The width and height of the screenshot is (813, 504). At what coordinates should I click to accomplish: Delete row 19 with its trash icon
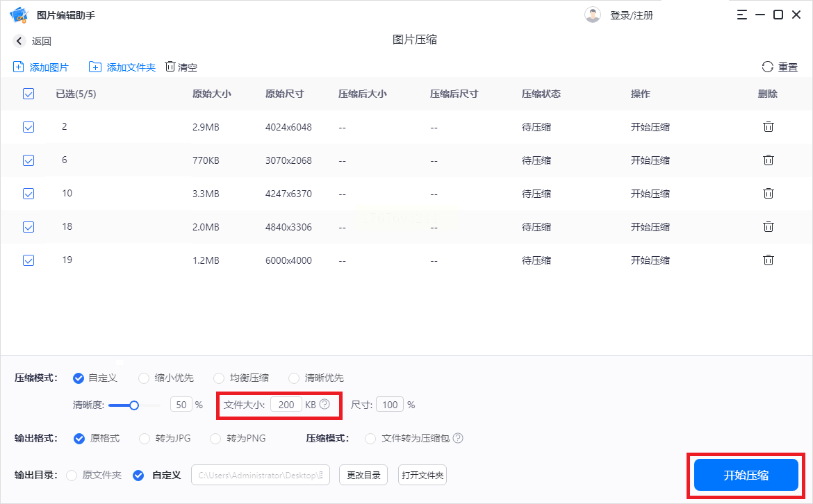(x=769, y=260)
